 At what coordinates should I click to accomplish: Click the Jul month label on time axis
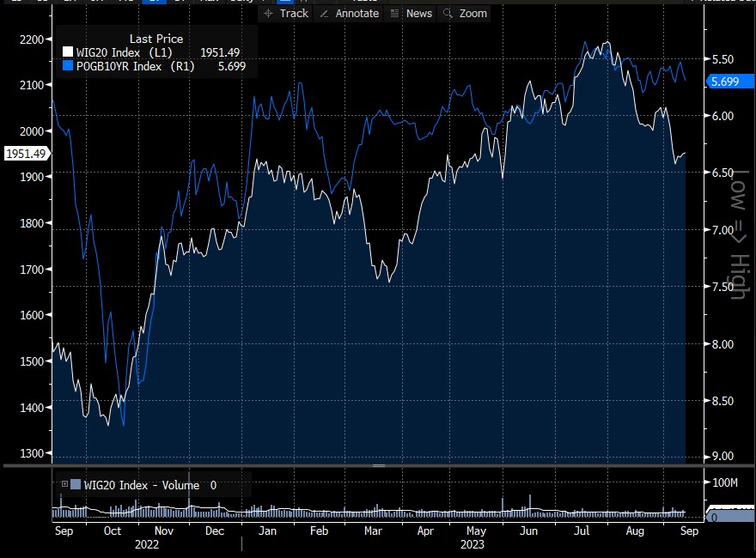[x=583, y=531]
